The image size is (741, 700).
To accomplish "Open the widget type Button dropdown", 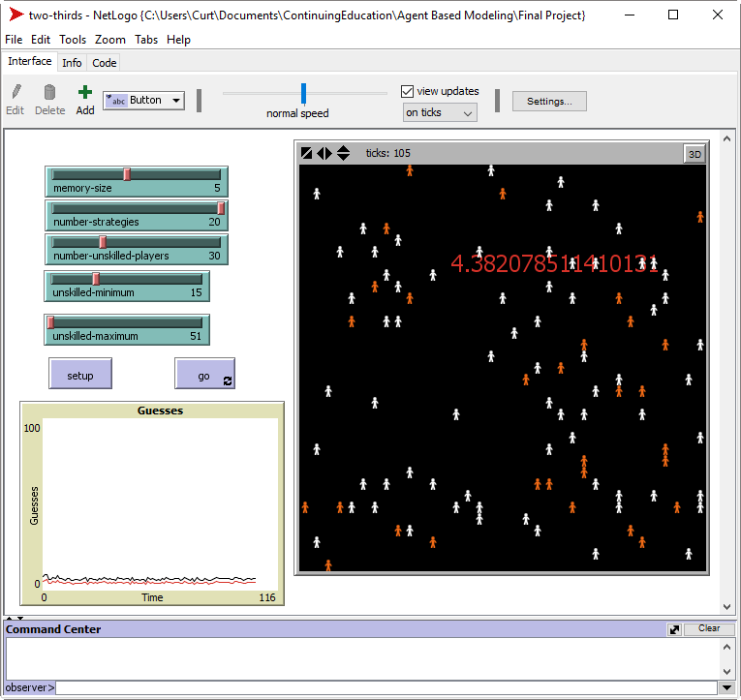I will [143, 100].
